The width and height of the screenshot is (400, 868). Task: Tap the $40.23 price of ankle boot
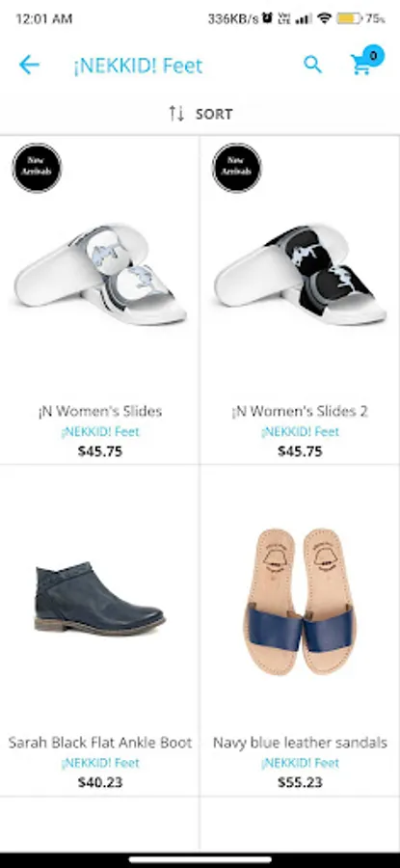(x=100, y=782)
